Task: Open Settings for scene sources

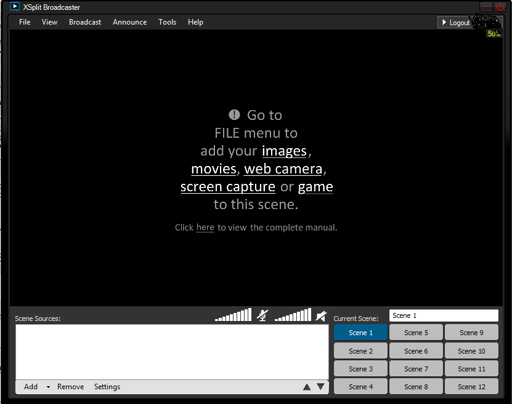Action: tap(107, 387)
